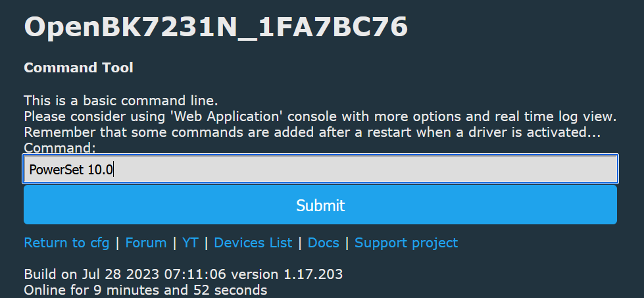Place cursor after 'PowerSet 10.0' text
The width and height of the screenshot is (644, 298).
point(114,170)
